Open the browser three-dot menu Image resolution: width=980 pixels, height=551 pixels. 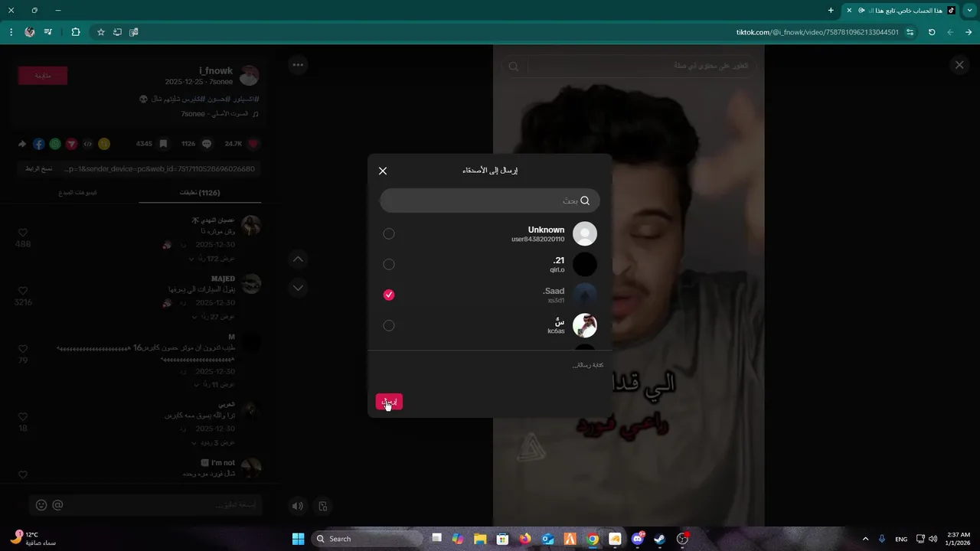(11, 32)
